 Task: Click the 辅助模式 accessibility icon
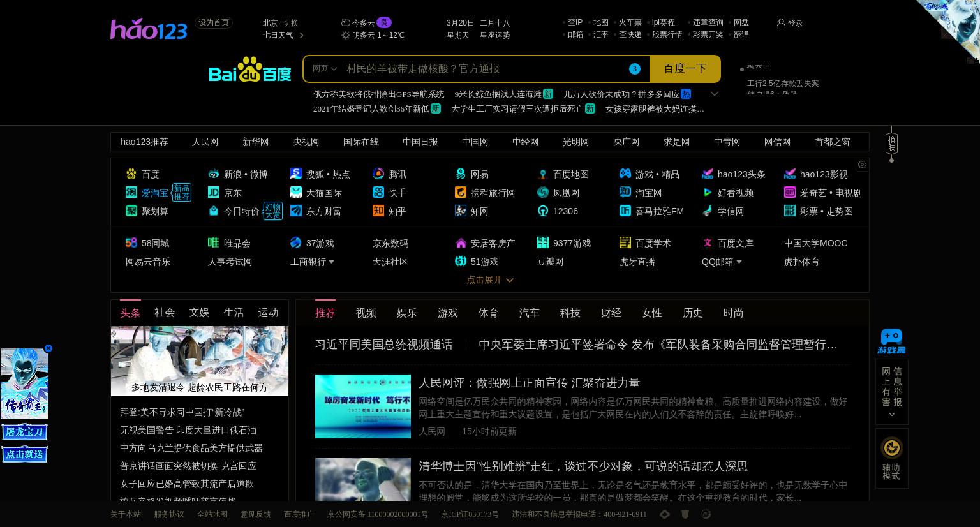point(891,448)
